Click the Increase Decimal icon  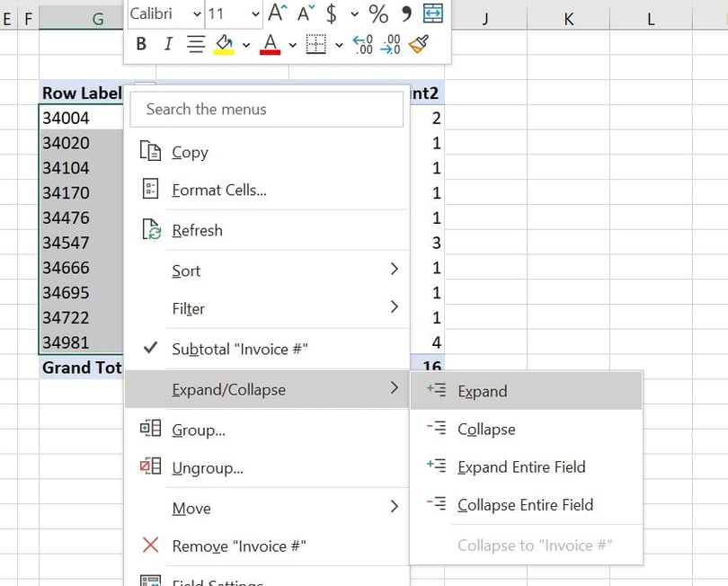362,44
